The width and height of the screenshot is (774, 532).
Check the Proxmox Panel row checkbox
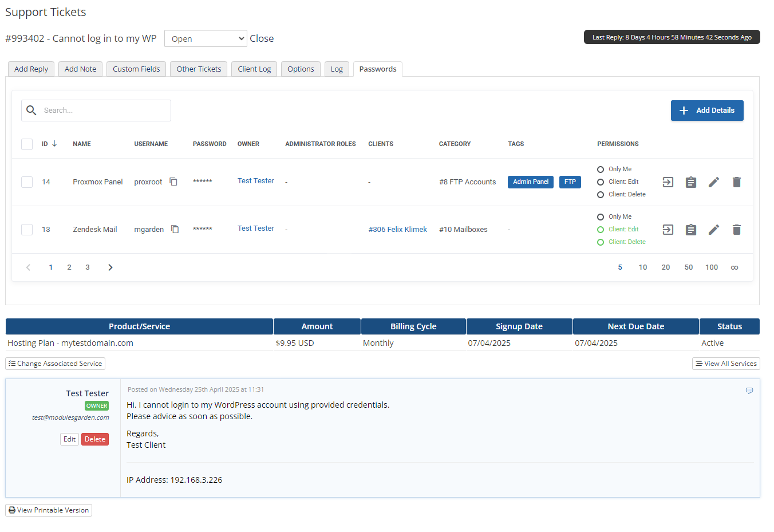tap(27, 182)
